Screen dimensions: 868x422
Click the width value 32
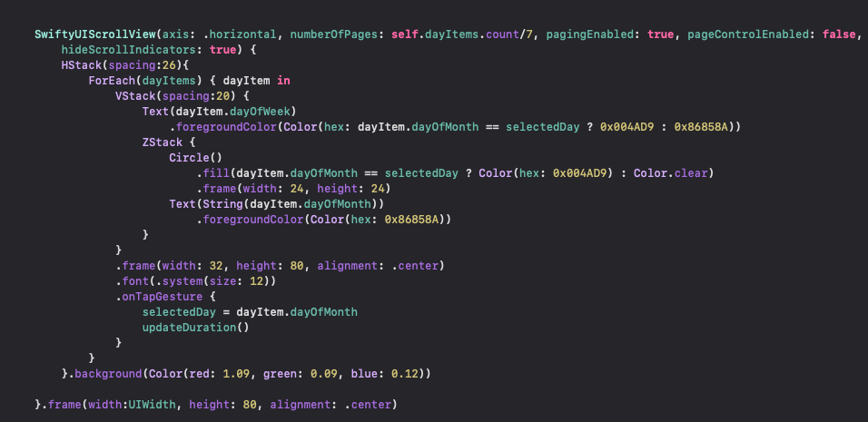216,266
